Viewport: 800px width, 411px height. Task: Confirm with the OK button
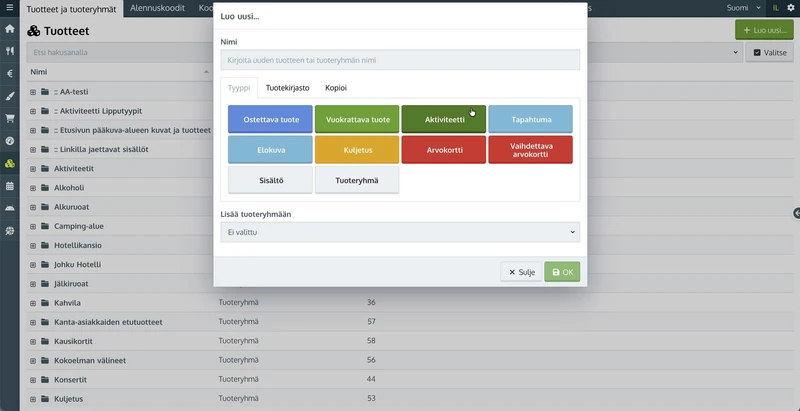pyautogui.click(x=562, y=272)
